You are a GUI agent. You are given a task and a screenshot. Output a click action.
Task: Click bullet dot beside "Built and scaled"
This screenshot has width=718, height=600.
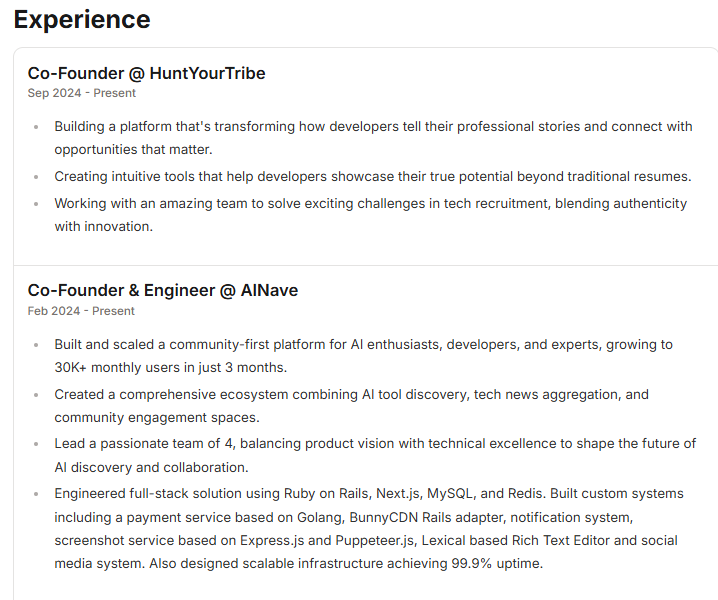tap(37, 345)
